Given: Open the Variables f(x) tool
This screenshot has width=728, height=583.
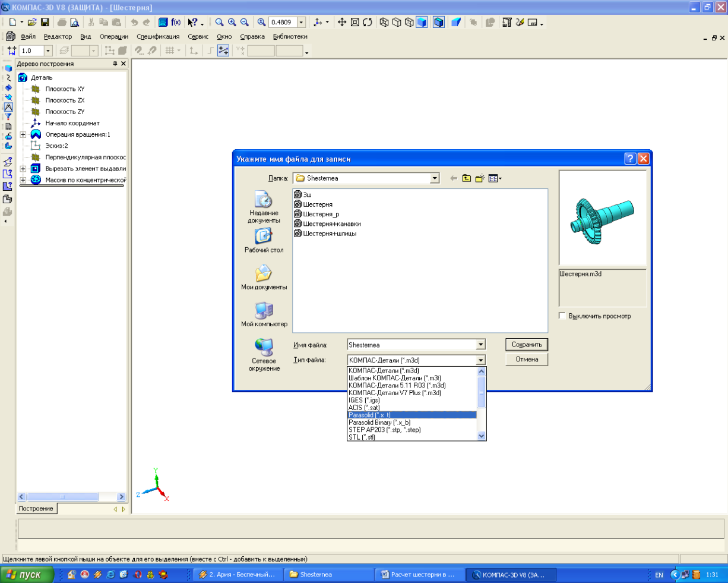Looking at the screenshot, I should 176,22.
